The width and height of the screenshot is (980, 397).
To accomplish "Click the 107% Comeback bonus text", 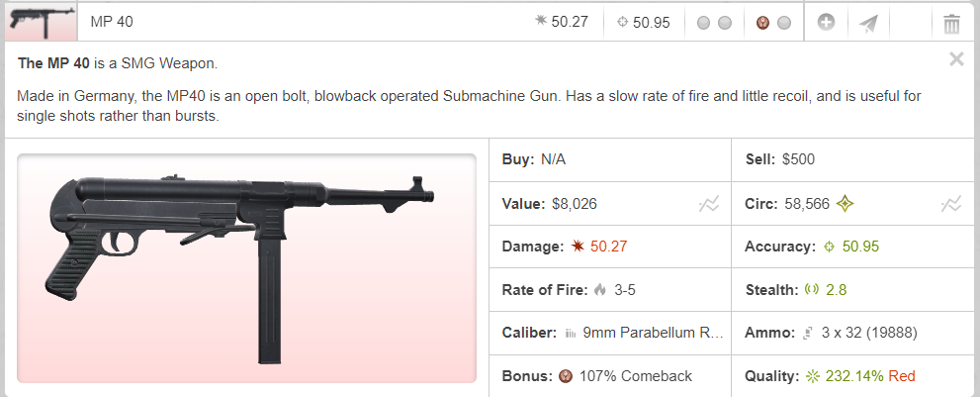I will click(x=636, y=376).
